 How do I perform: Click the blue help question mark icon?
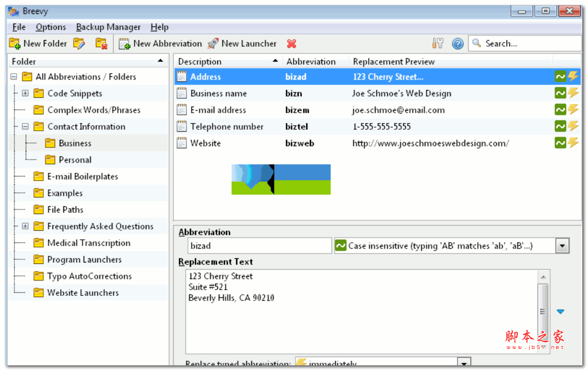(458, 43)
